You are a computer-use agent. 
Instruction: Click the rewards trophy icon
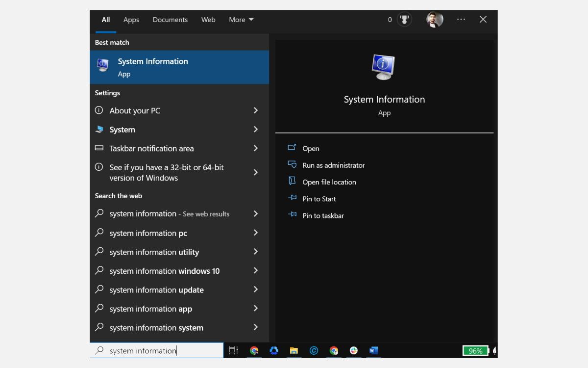(404, 20)
